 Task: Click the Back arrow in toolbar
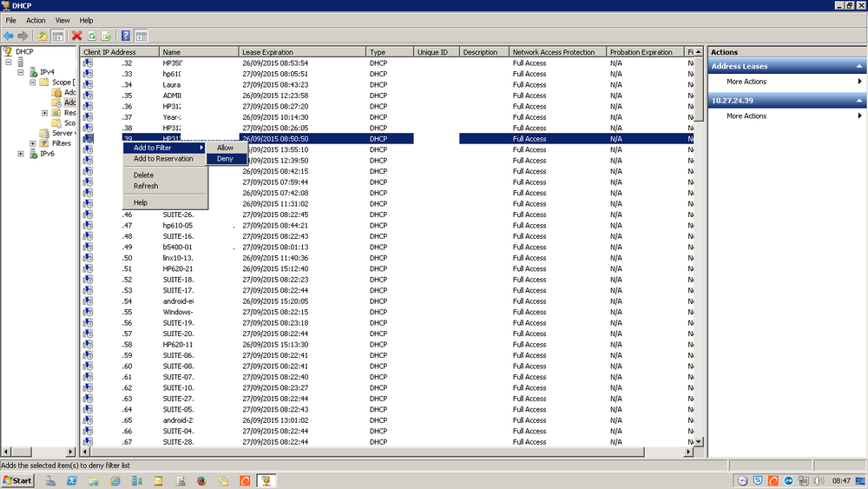point(9,36)
